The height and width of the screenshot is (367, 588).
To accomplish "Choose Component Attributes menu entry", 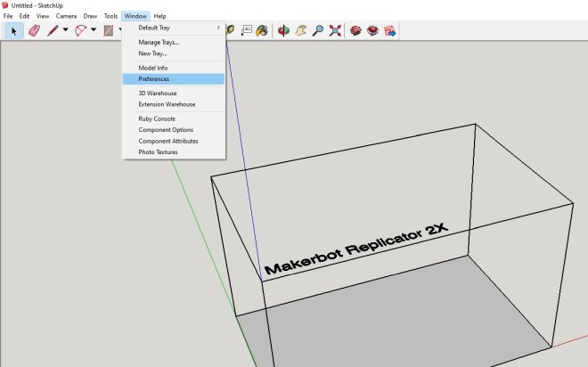I will pyautogui.click(x=174, y=142).
